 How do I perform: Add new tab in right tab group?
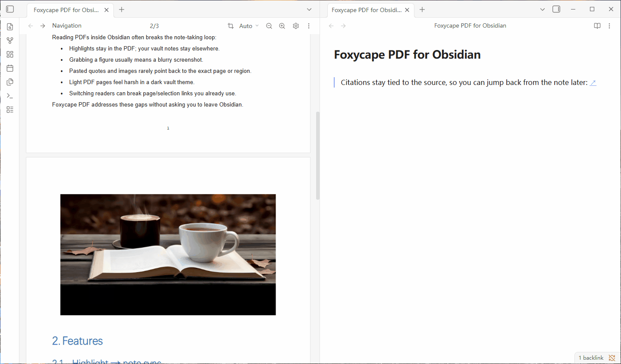click(x=422, y=9)
